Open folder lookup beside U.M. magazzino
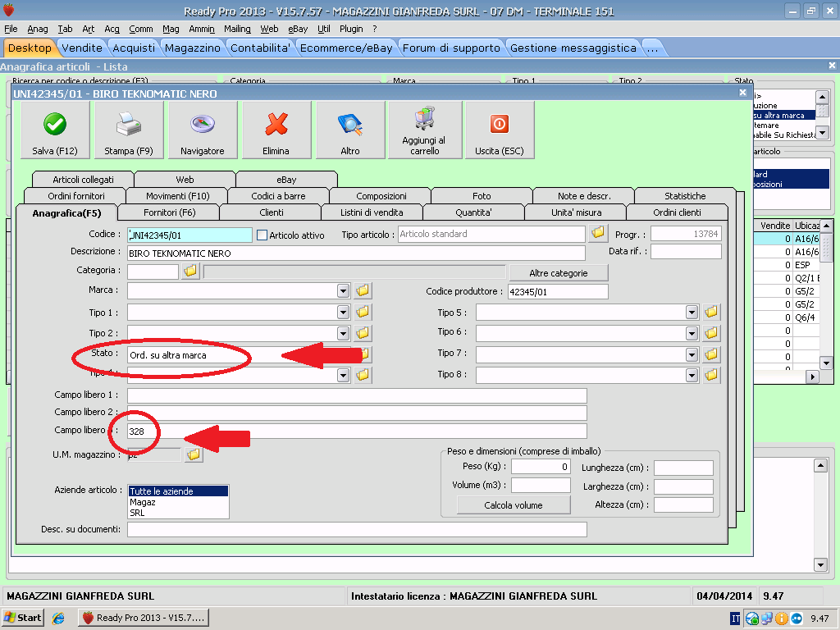Viewport: 840px width, 630px height. click(x=194, y=454)
